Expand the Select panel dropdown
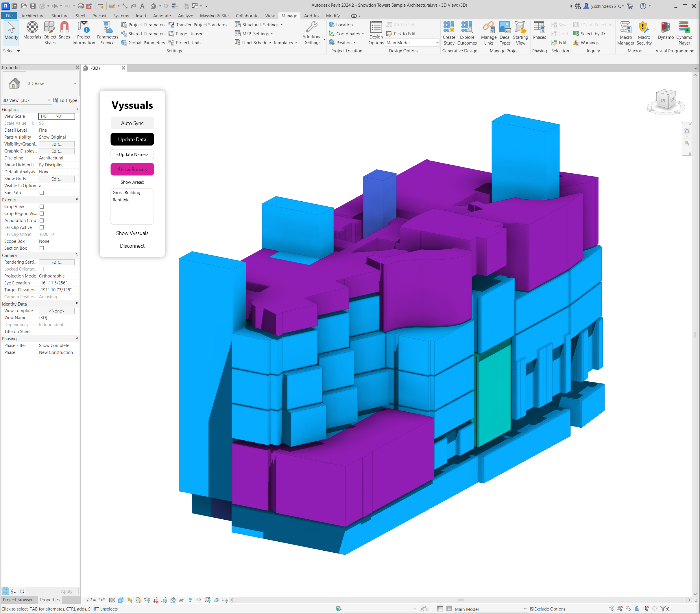The image size is (700, 614). [11, 51]
